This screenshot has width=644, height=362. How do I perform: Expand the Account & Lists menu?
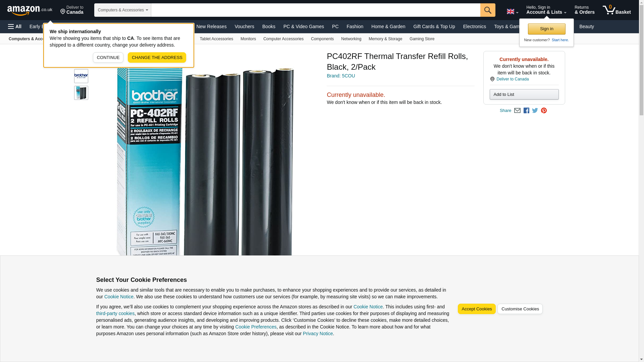[x=546, y=10]
